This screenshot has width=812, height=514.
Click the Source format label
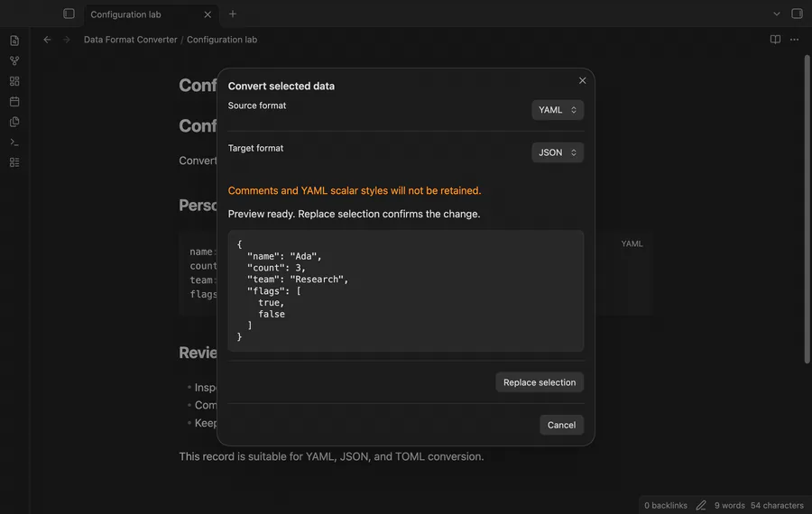click(257, 106)
